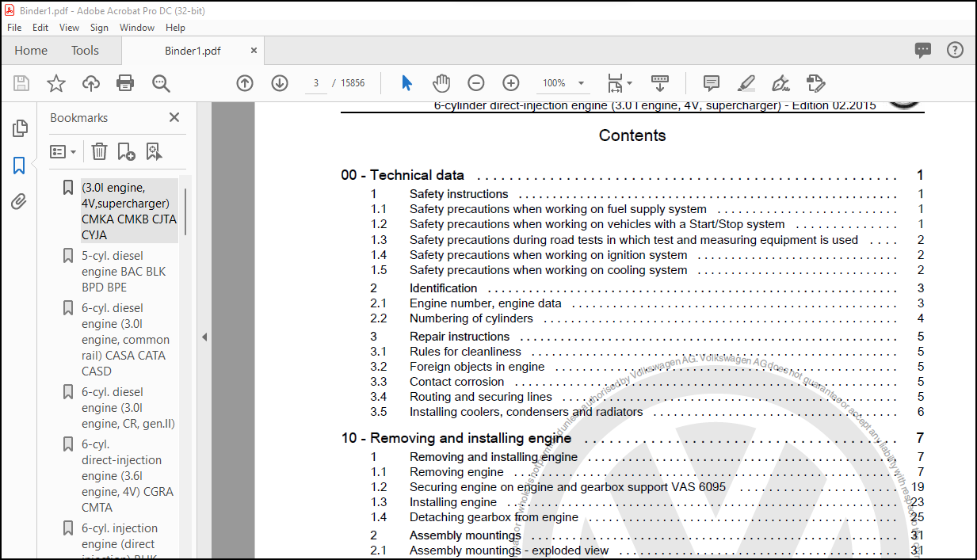Go to previous page arrow
The height and width of the screenshot is (560, 977).
click(x=245, y=83)
